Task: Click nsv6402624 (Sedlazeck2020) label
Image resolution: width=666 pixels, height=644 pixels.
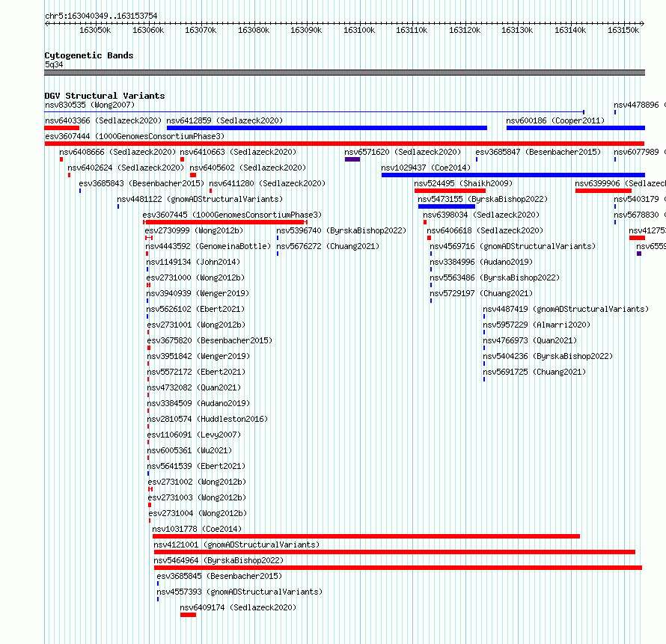Action: pos(126,168)
